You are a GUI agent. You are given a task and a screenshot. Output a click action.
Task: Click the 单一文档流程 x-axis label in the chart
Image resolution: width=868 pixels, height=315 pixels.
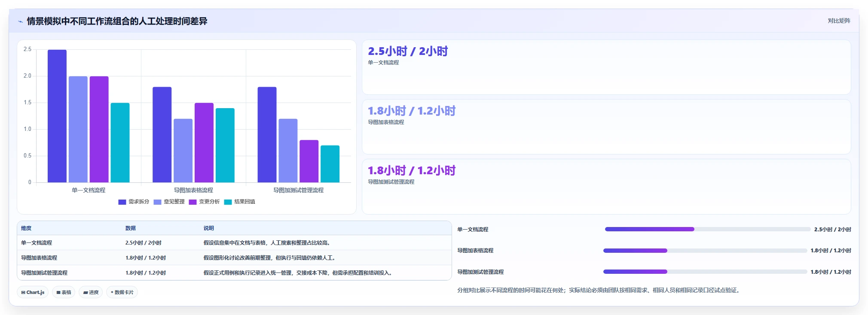coord(89,191)
